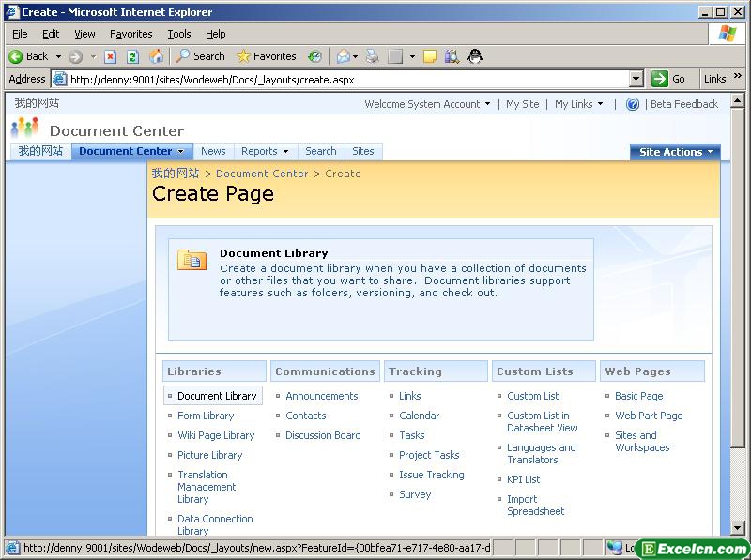Click the Research toolbar icon
This screenshot has height=560, width=751.
pos(452,56)
